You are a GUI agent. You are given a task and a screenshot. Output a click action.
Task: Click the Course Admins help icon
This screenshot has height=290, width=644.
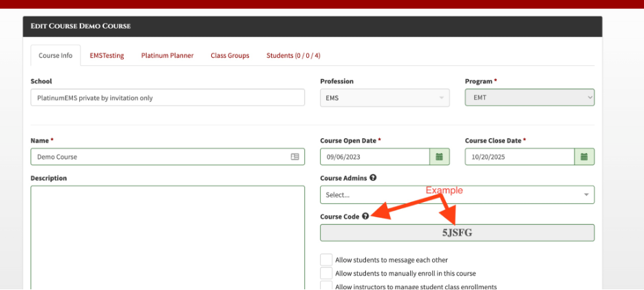[x=373, y=178]
